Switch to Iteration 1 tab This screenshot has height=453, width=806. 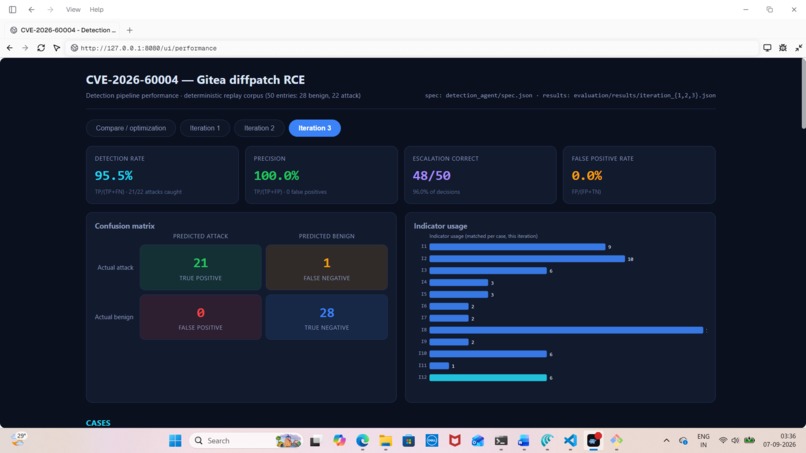click(x=205, y=128)
